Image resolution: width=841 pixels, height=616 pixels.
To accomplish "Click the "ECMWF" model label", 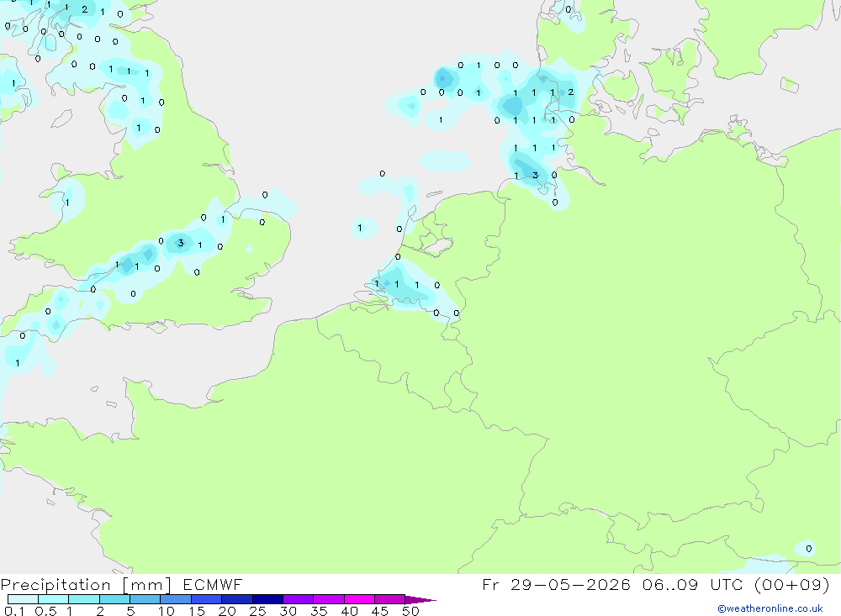I will (213, 584).
